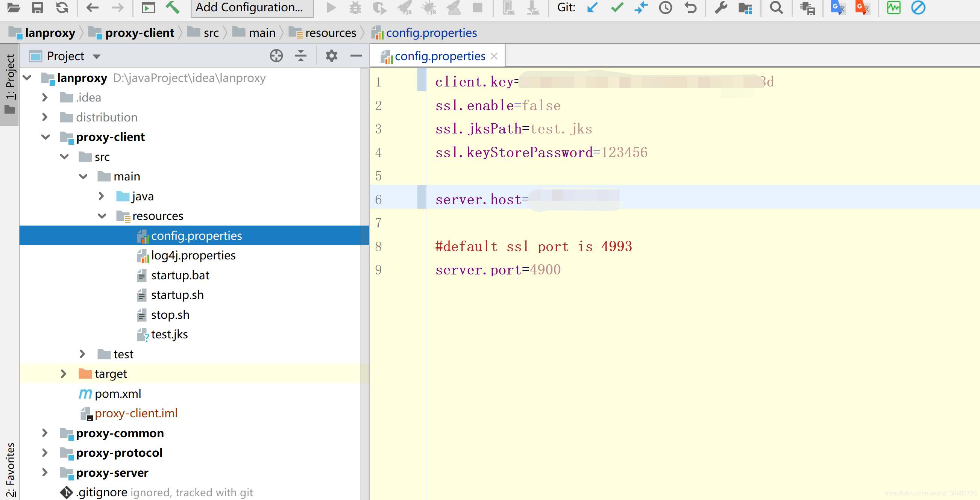The height and width of the screenshot is (500, 980).
Task: Expand the distribution folder
Action: point(45,117)
